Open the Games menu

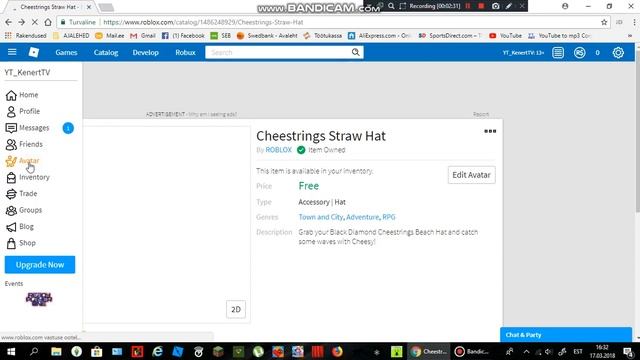click(66, 52)
